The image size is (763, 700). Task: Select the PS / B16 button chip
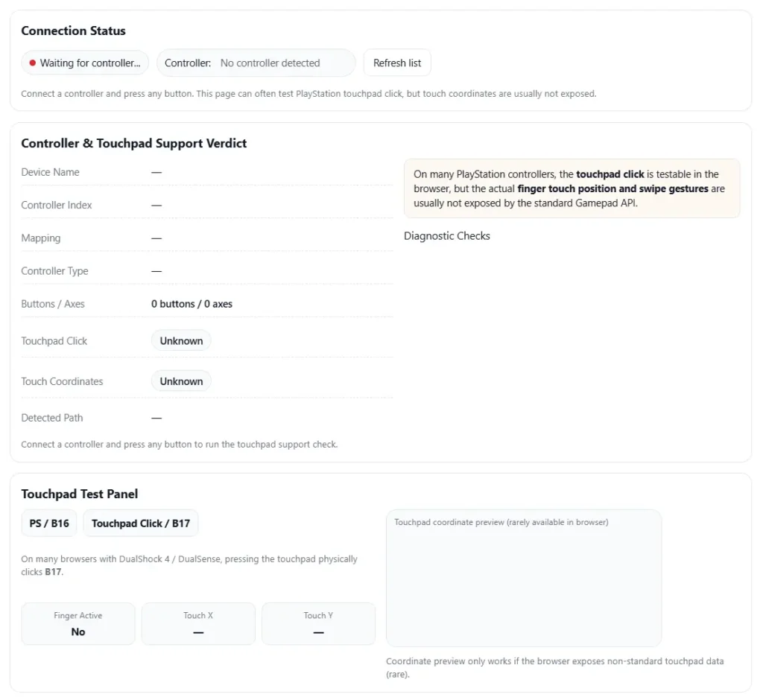[49, 524]
